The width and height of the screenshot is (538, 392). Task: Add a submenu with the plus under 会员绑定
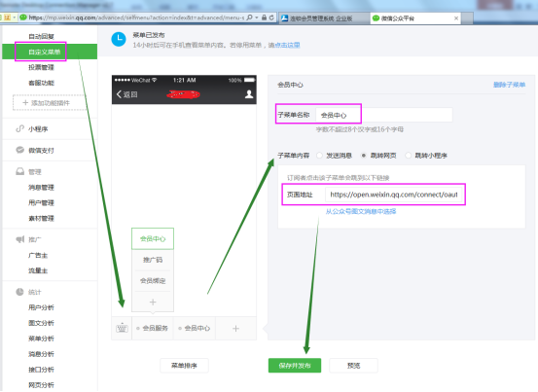153,302
